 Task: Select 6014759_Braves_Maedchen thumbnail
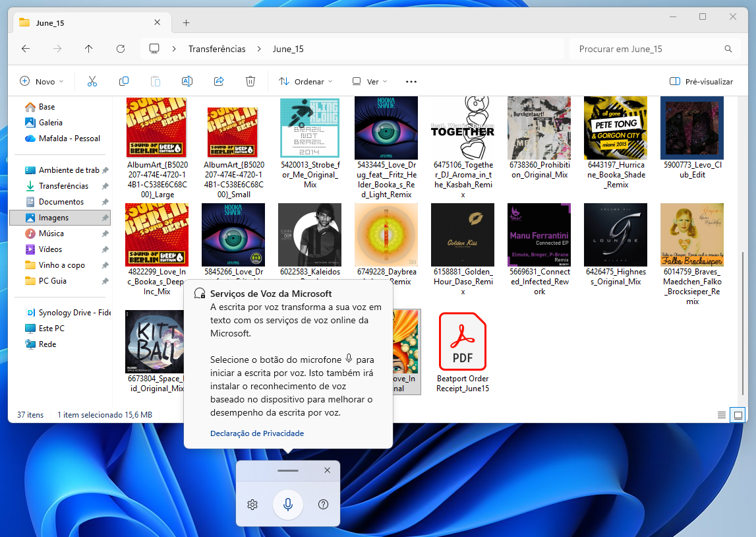pyautogui.click(x=692, y=235)
